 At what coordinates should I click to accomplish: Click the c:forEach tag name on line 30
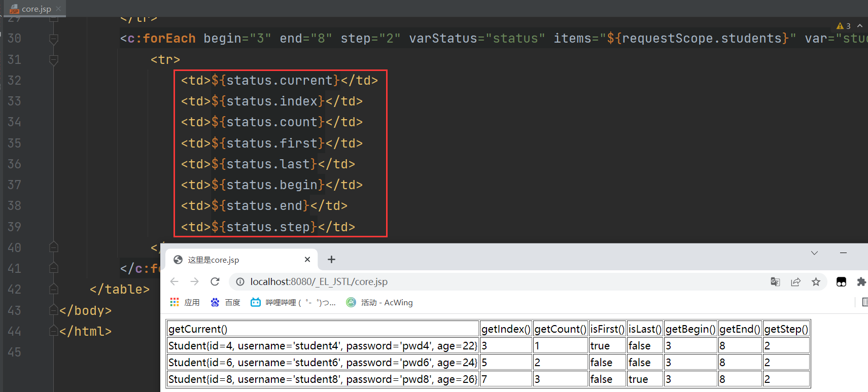point(161,39)
